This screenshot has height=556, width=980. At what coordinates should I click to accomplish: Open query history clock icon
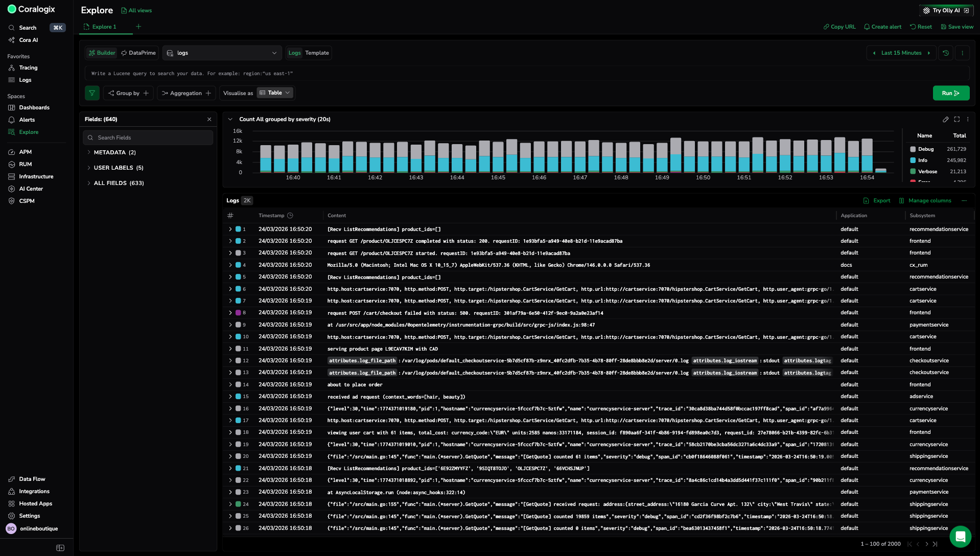946,53
